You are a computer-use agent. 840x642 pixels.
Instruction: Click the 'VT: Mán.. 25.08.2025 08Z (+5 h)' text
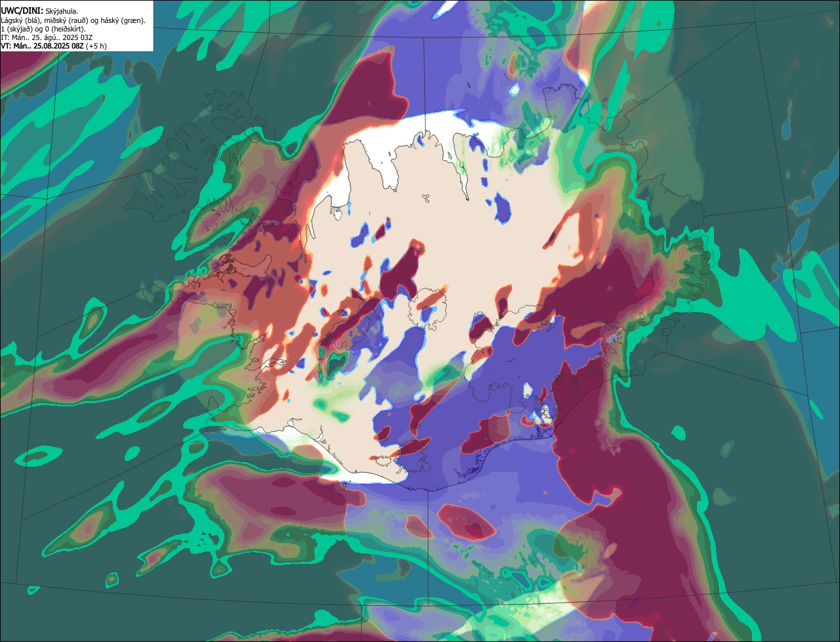pyautogui.click(x=54, y=46)
